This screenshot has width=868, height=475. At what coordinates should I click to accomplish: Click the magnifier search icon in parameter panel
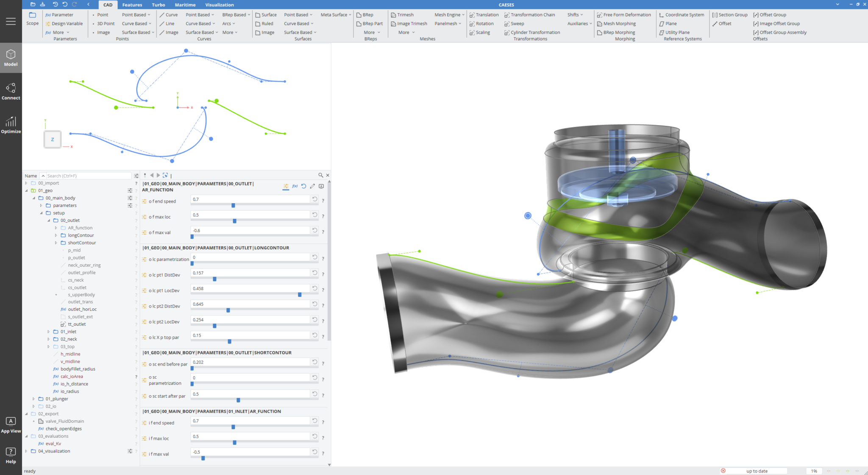click(x=320, y=175)
